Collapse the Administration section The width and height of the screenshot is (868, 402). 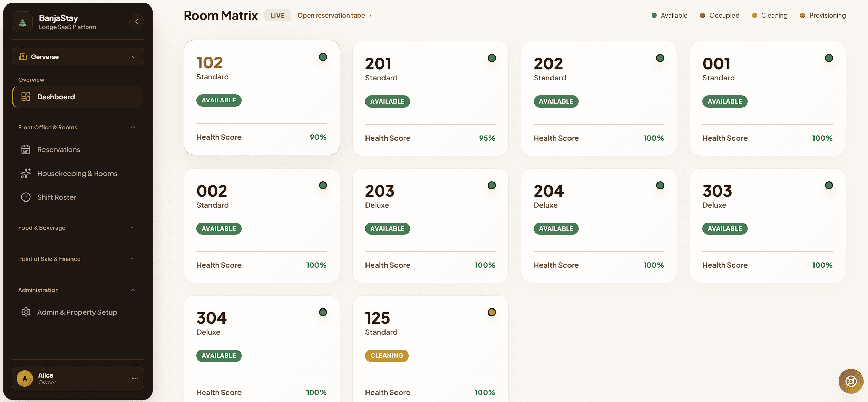(77, 290)
